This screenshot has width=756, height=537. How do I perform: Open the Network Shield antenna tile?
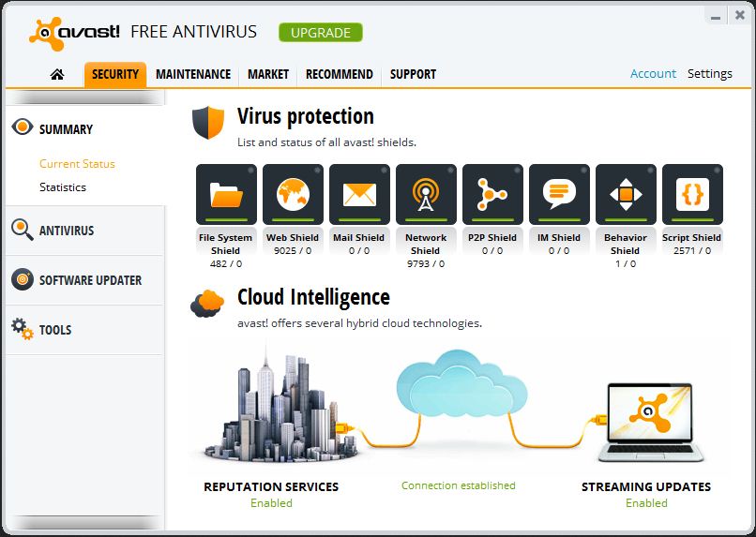(426, 195)
